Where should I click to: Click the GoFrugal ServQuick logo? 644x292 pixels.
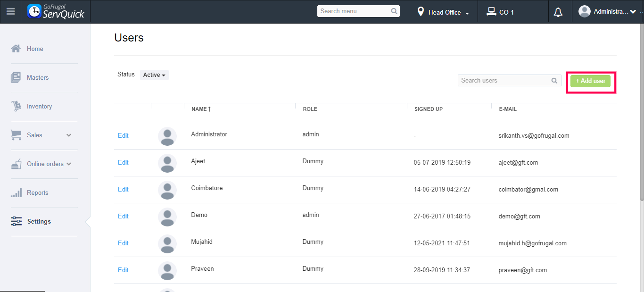(56, 11)
